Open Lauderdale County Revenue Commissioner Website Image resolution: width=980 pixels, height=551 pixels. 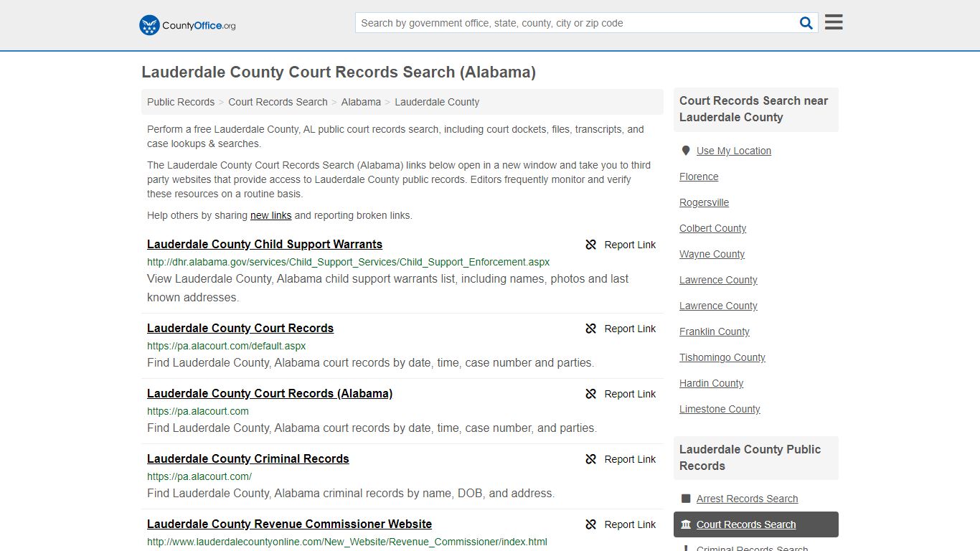[289, 524]
